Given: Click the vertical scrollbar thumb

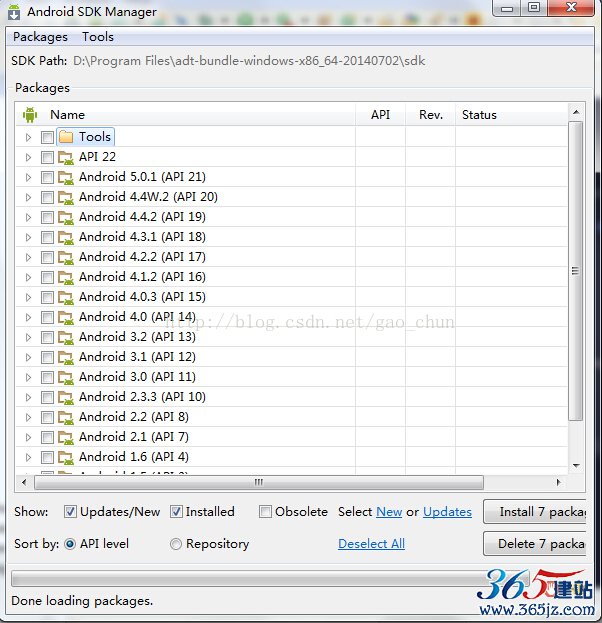Looking at the screenshot, I should pos(575,271).
